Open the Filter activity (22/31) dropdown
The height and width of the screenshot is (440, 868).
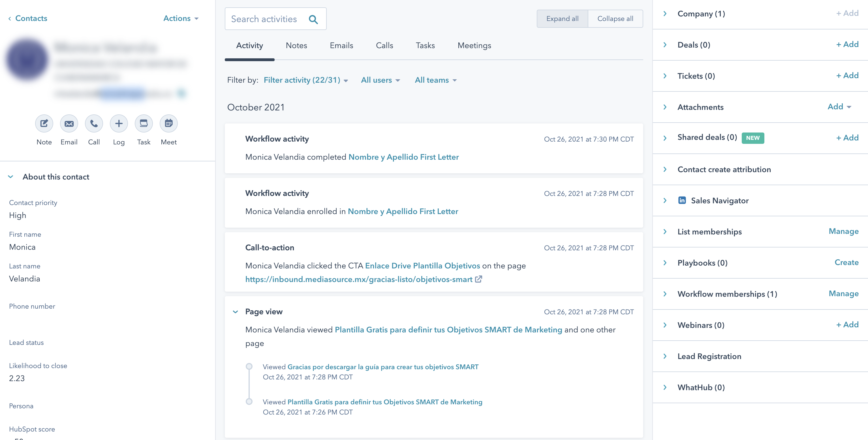pos(306,80)
